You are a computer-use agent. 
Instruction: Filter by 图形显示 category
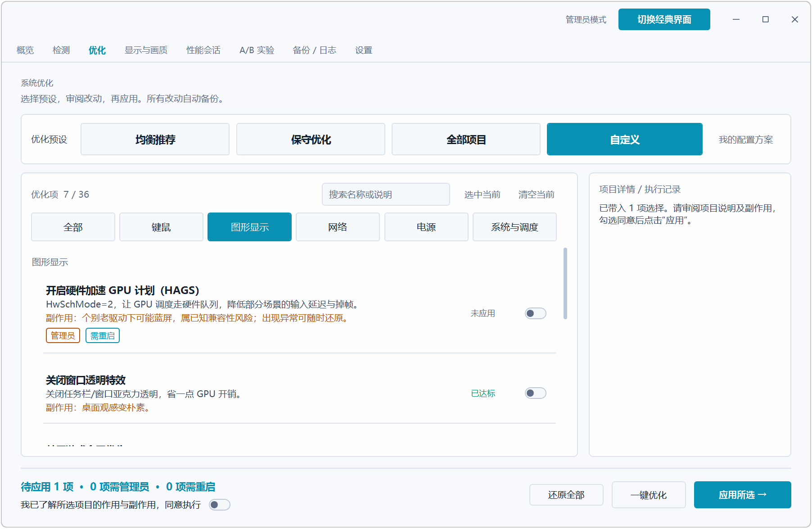click(249, 227)
